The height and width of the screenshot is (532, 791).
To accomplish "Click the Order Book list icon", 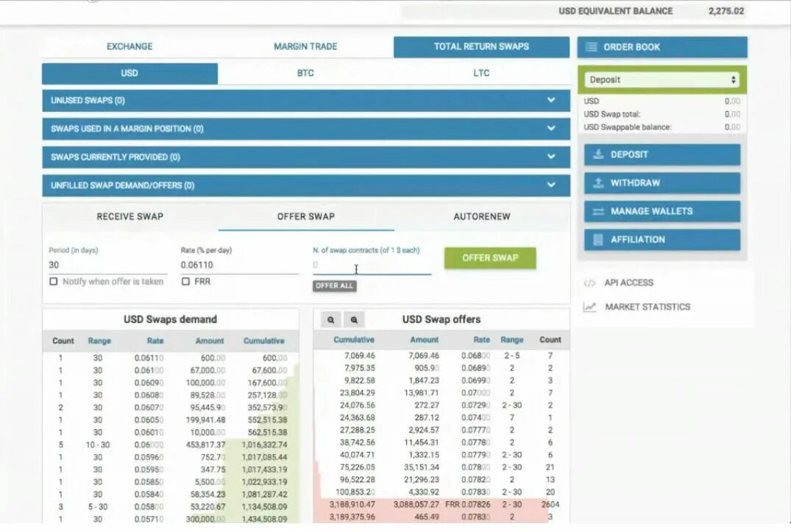I will coord(591,46).
